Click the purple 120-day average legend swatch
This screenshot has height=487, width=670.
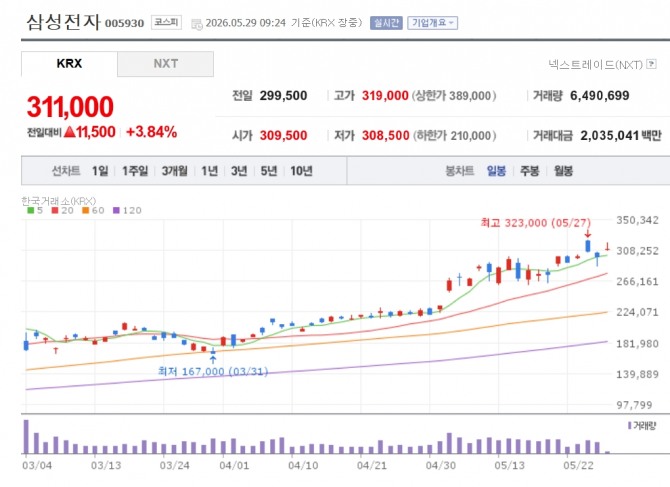[116, 210]
